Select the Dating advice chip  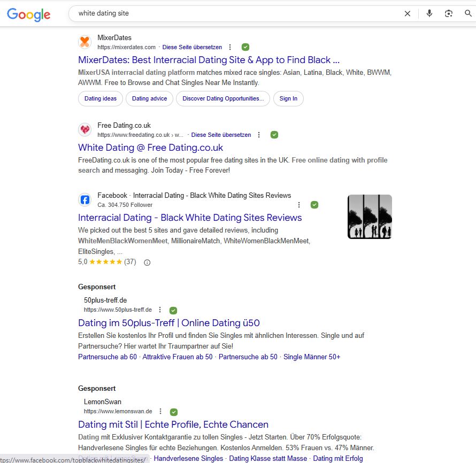pyautogui.click(x=149, y=98)
